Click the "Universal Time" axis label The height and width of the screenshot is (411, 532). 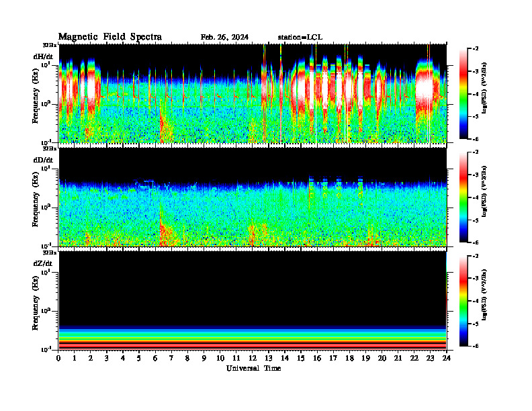coord(253,368)
